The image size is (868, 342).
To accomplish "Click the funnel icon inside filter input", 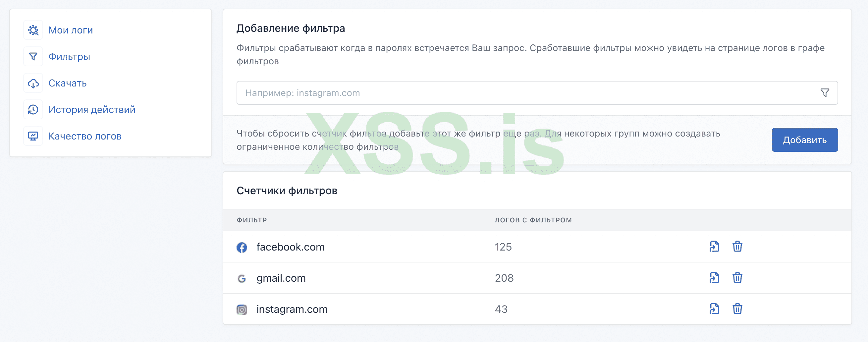I will point(825,93).
